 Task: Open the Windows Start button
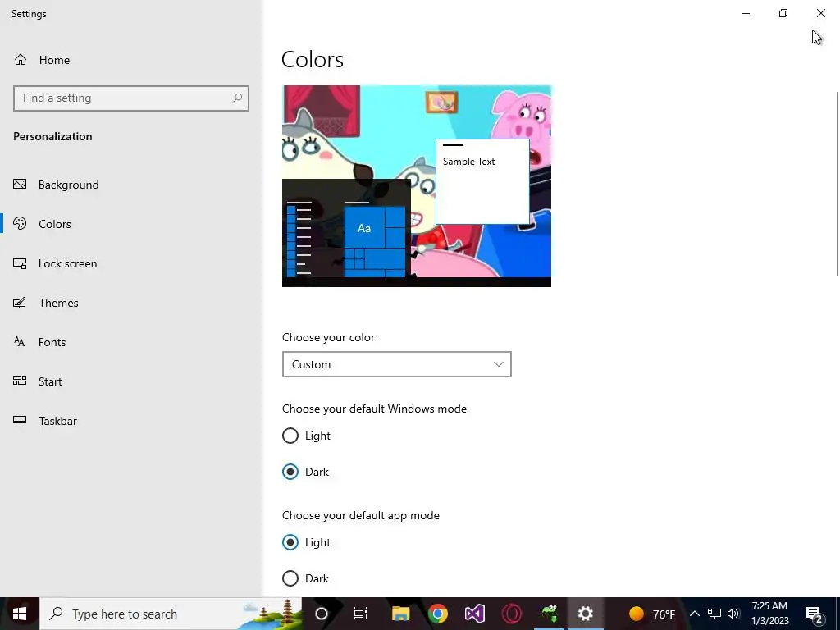(20, 614)
